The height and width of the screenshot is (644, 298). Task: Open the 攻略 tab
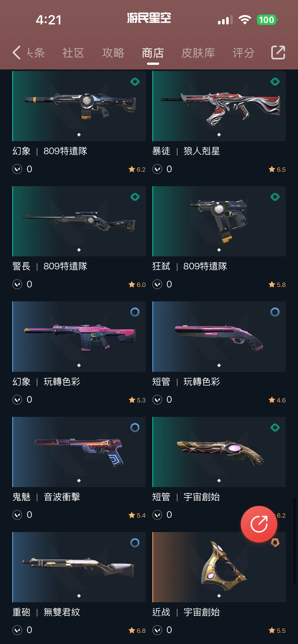click(113, 53)
